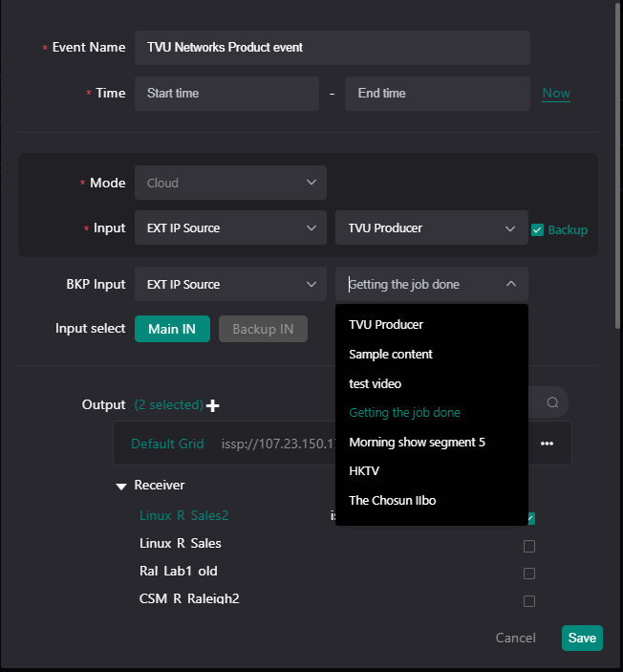Collapse the Getting the job done dropdown
Viewport: 623px width, 672px height.
[x=511, y=284]
